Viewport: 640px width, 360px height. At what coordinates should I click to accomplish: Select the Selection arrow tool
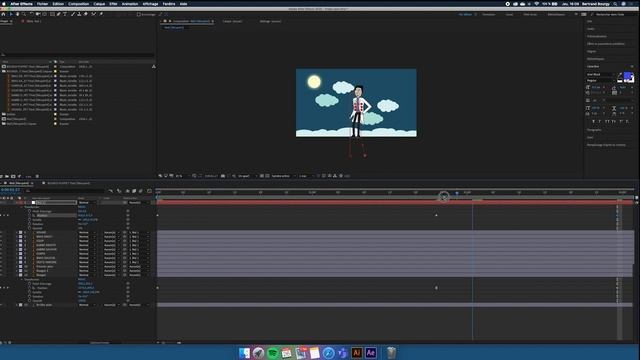pos(11,14)
